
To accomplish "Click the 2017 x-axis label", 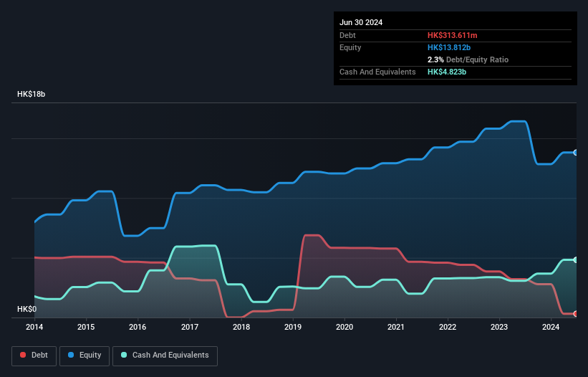I will pyautogui.click(x=190, y=327).
